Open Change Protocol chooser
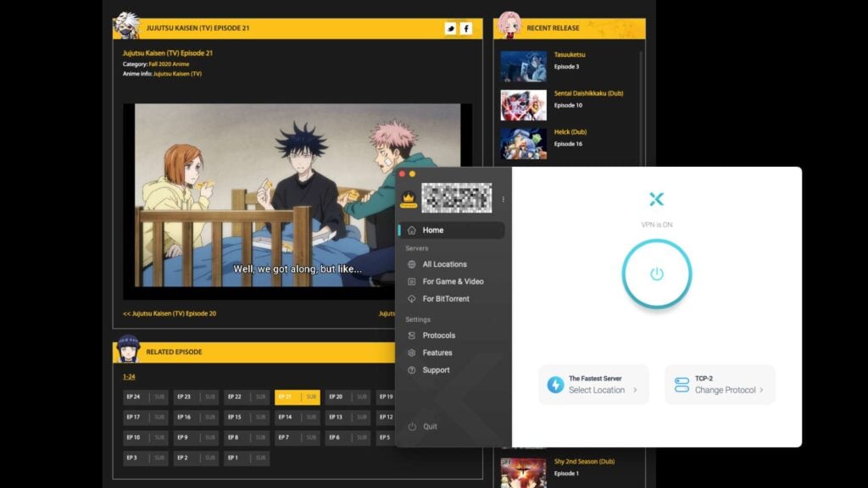 pyautogui.click(x=720, y=385)
